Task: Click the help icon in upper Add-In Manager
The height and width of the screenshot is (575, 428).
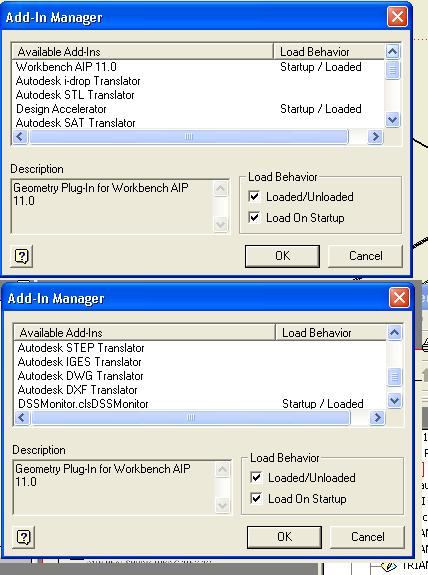Action: (x=22, y=256)
